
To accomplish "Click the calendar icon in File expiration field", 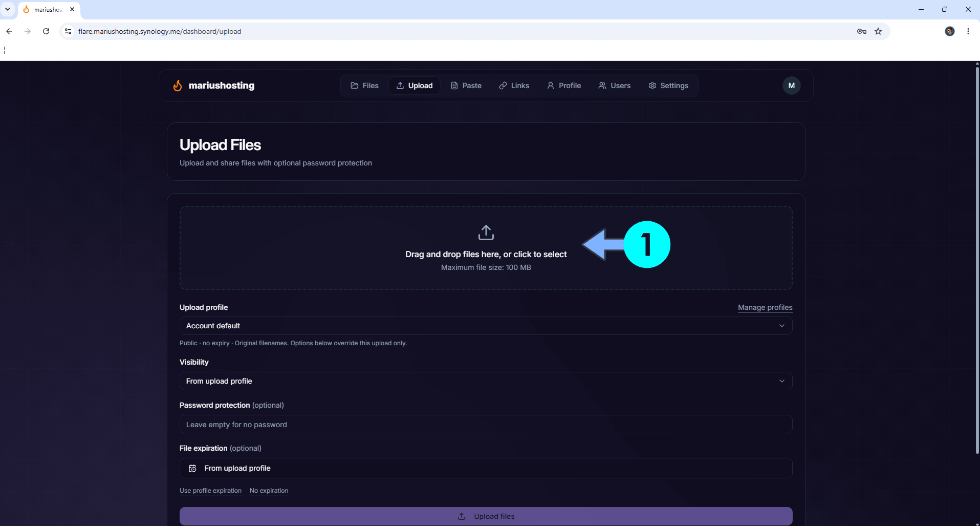I will 192,468.
